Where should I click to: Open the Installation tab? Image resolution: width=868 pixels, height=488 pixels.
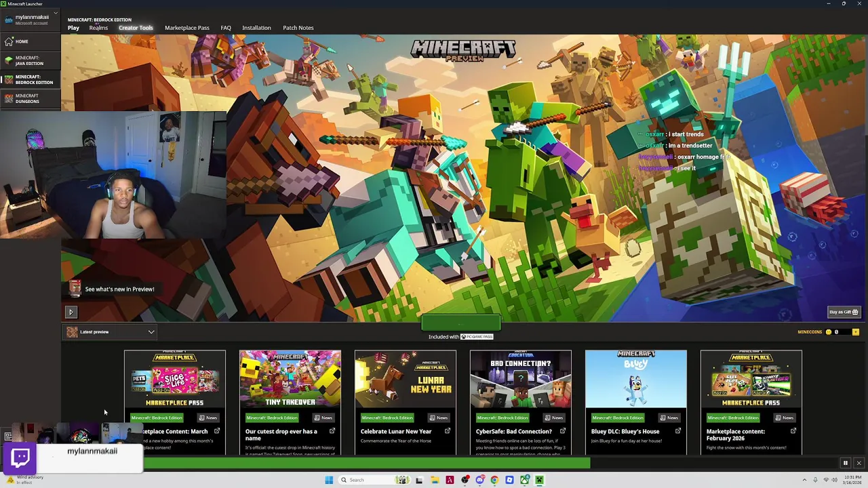(x=256, y=28)
